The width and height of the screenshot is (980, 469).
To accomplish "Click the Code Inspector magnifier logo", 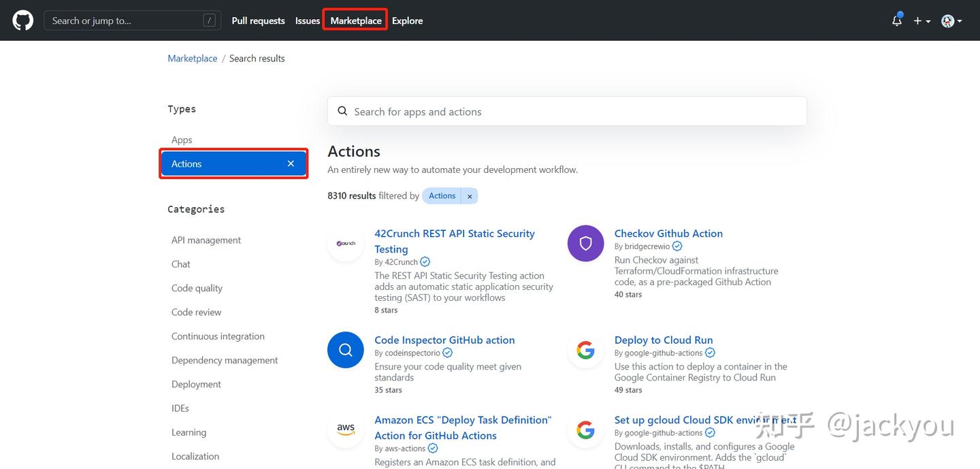I will click(x=345, y=350).
